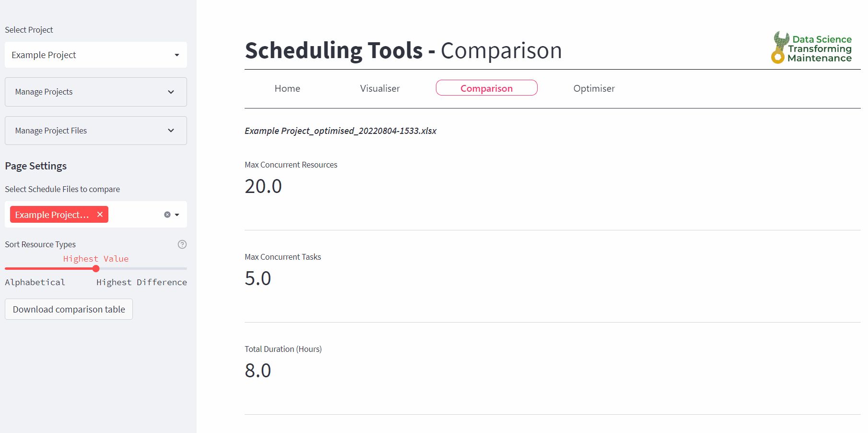Expand the Manage Project Files section
Viewport: 868px width, 433px height.
[x=96, y=131]
